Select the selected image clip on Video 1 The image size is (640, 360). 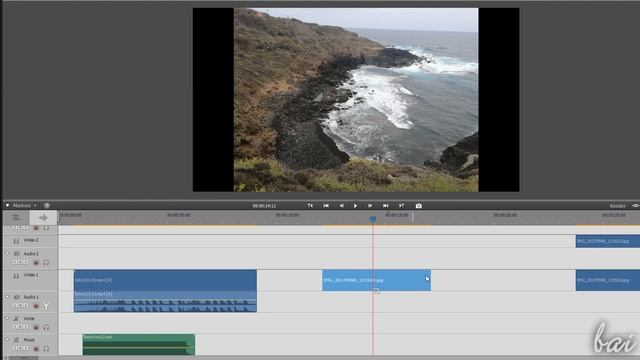(376, 280)
